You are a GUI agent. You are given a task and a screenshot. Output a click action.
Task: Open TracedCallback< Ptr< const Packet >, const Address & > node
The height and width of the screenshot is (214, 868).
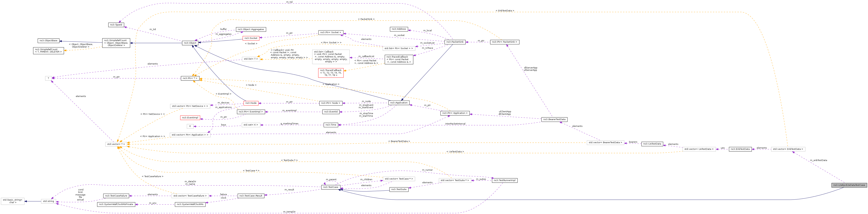pos(399,59)
